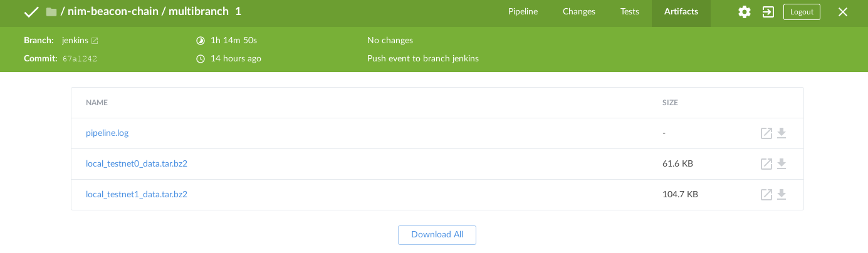The height and width of the screenshot is (253, 868).
Task: Switch to the Changes tab
Action: (x=579, y=12)
